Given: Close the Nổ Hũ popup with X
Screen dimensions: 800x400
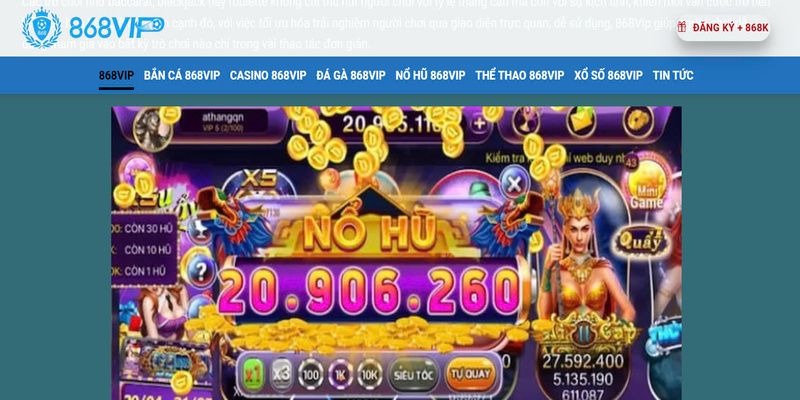Looking at the screenshot, I should pos(515,183).
